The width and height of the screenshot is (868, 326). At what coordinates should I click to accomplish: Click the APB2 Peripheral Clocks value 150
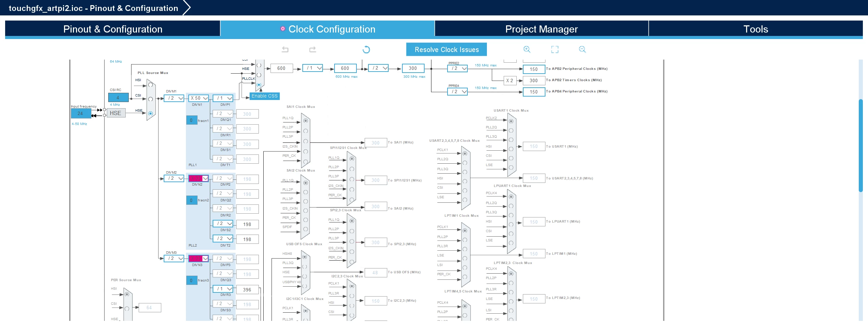coord(534,69)
